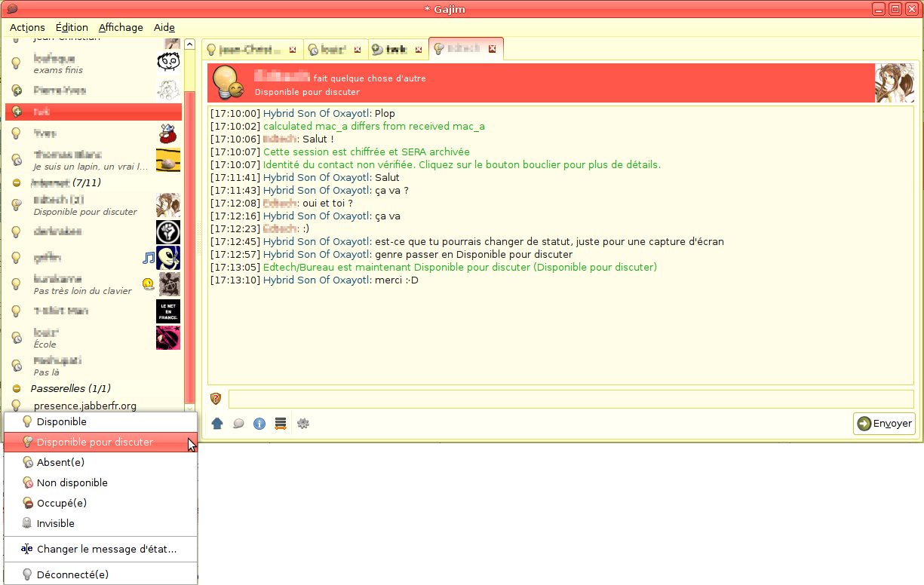Choose 'Disponible pour discuter' in the status menu
924x585 pixels.
tap(100, 442)
